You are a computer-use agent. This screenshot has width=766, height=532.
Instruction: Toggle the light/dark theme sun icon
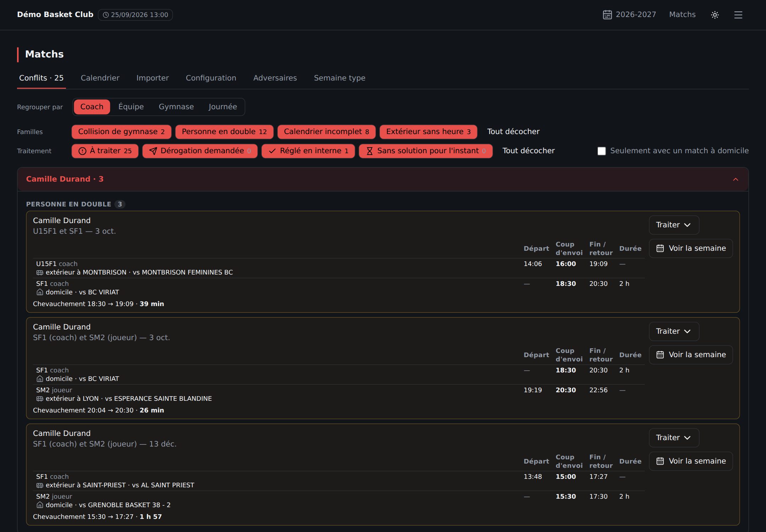point(715,15)
